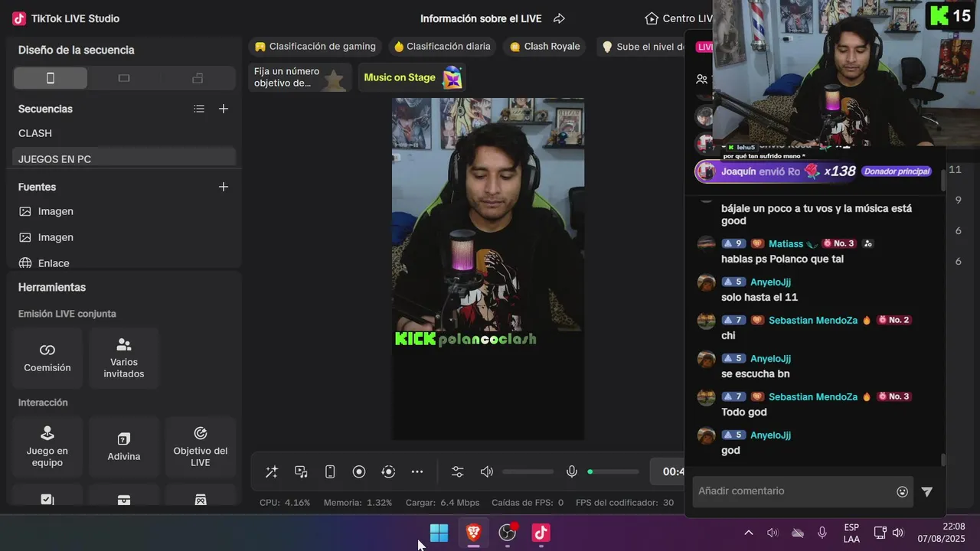
Task: Add a new source in Fuentes
Action: pyautogui.click(x=224, y=187)
